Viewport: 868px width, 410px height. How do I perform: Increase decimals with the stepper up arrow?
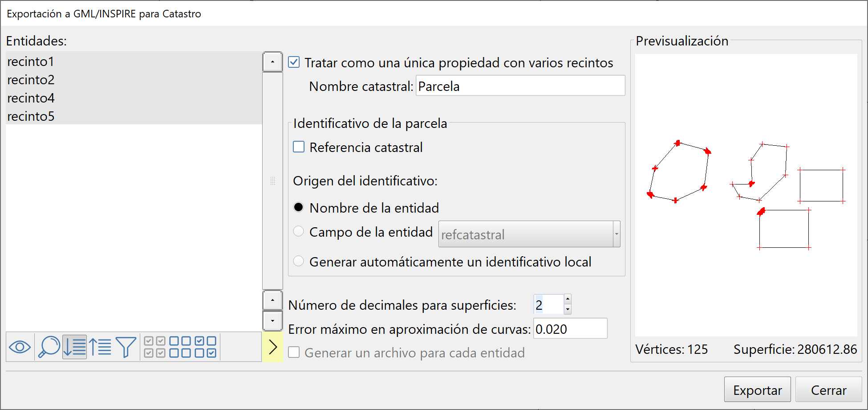[567, 299]
